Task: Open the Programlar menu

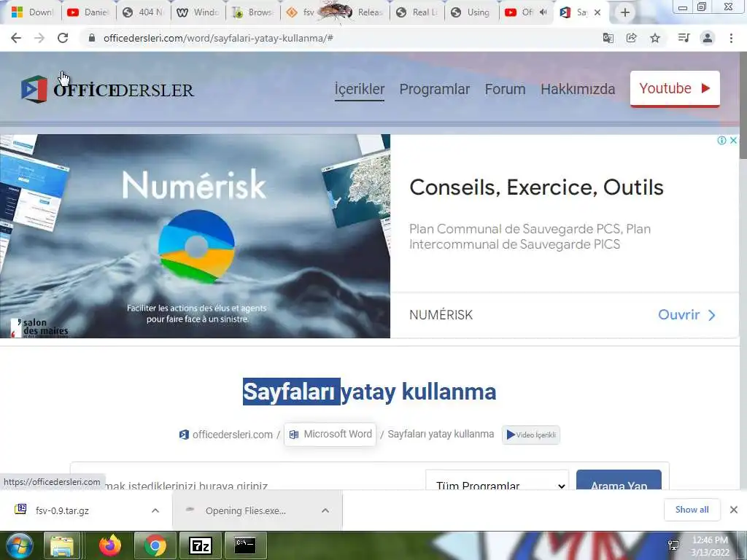Action: point(435,89)
